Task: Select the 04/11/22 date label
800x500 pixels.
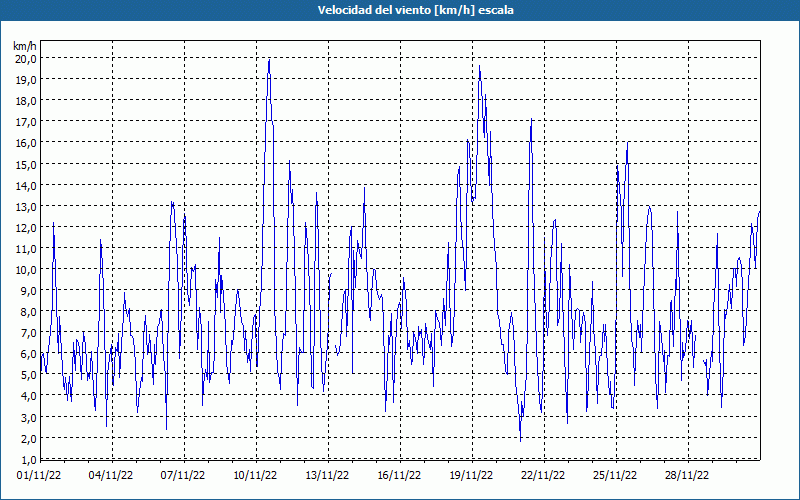Action: (x=111, y=475)
